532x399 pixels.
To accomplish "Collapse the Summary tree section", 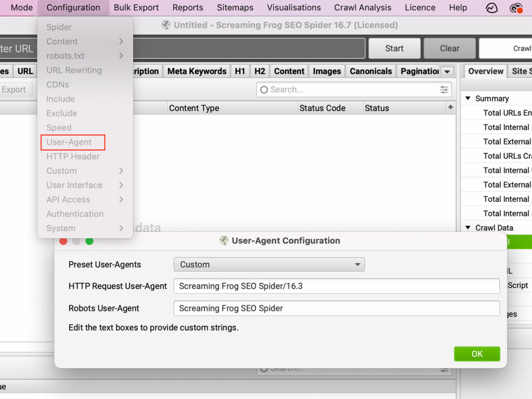I will pos(468,98).
